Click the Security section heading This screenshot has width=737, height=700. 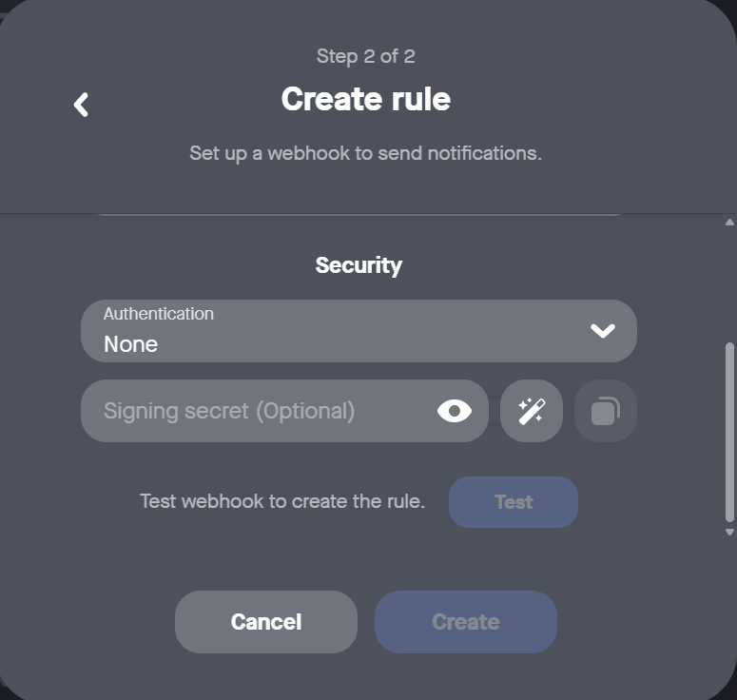click(359, 265)
